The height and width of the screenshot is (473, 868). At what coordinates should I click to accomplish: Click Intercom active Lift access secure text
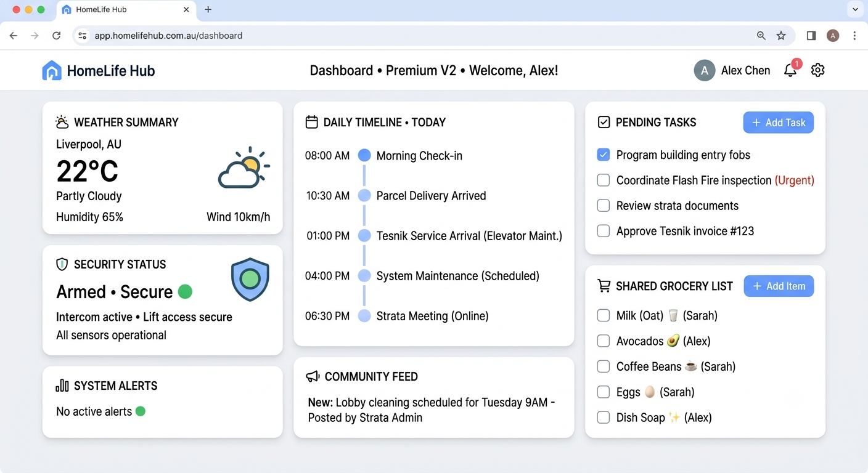tap(144, 317)
